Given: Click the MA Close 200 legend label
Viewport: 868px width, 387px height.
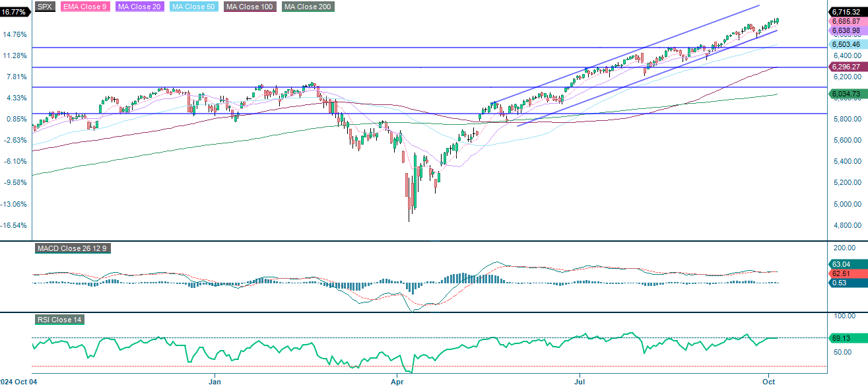Looking at the screenshot, I should (308, 7).
